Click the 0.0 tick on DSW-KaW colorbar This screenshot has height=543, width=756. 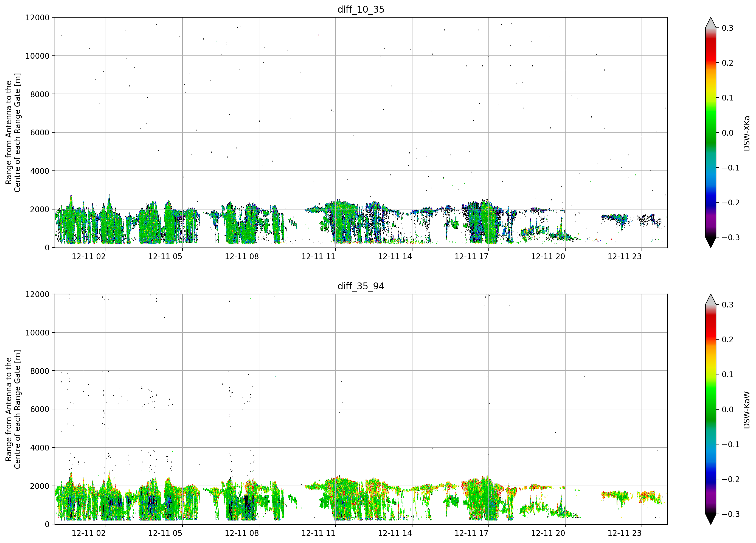728,410
